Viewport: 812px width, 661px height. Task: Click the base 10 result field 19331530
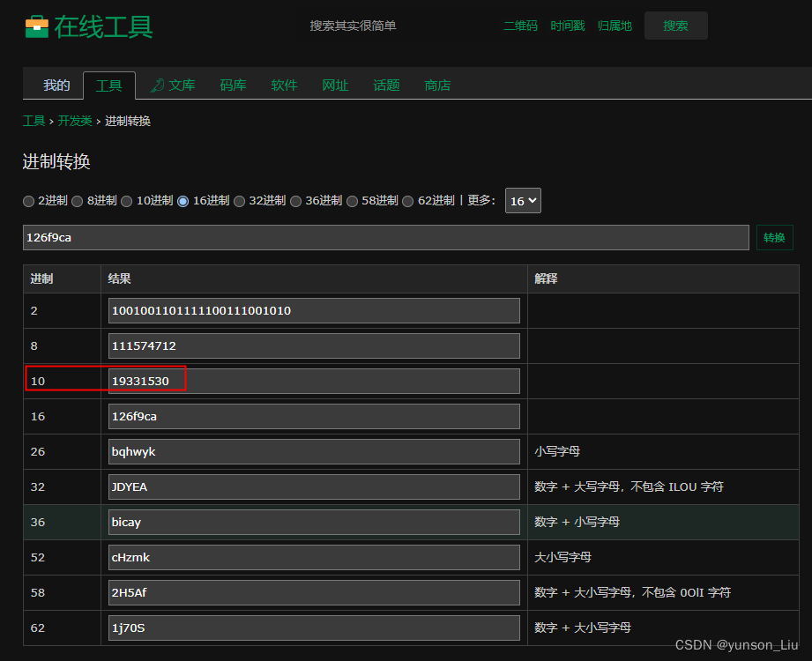pos(312,381)
